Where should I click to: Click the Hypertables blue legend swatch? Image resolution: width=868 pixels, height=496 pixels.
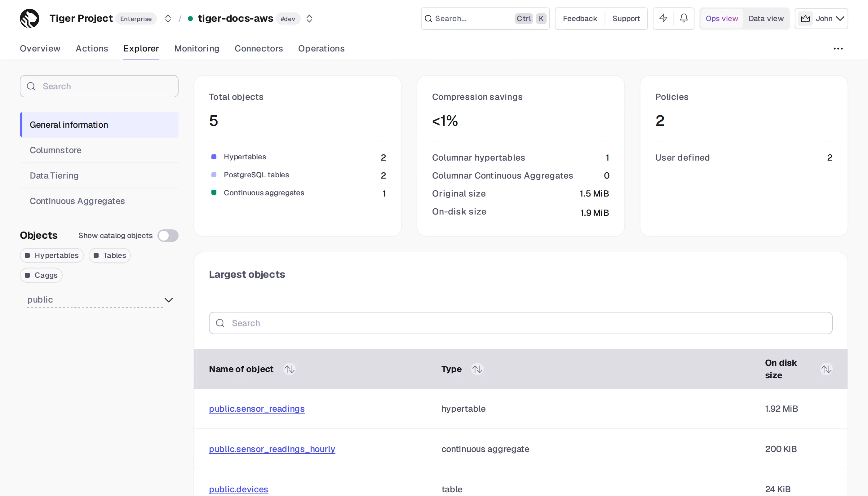point(214,157)
